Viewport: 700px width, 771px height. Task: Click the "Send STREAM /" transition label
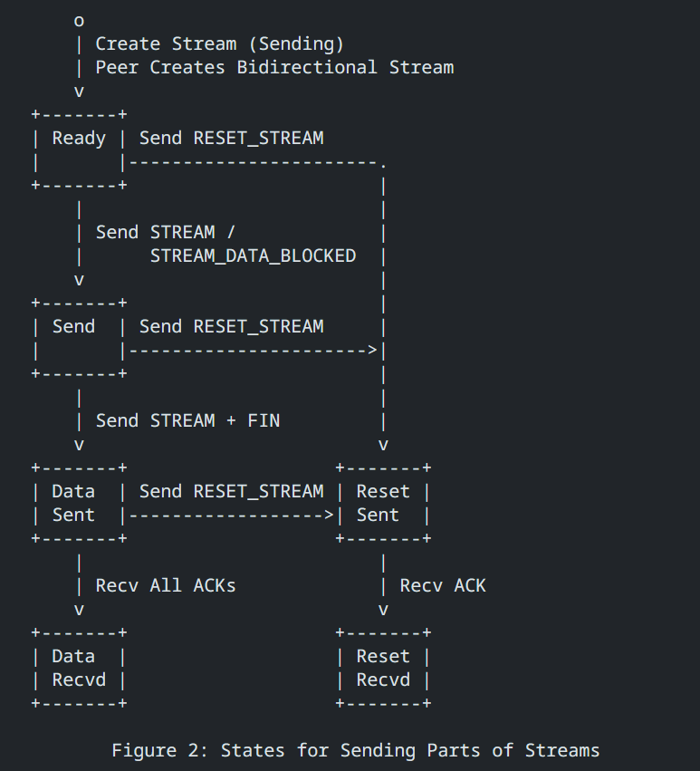point(166,232)
